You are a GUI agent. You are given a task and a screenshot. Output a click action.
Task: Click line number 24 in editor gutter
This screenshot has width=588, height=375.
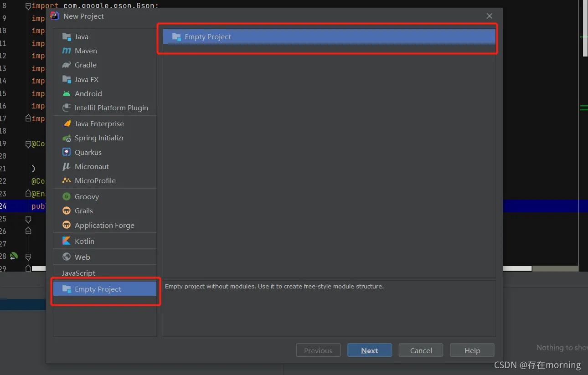pos(3,206)
